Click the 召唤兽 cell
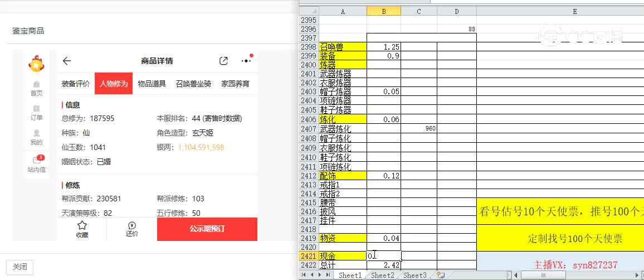The height and width of the screenshot is (280, 644). 343,47
